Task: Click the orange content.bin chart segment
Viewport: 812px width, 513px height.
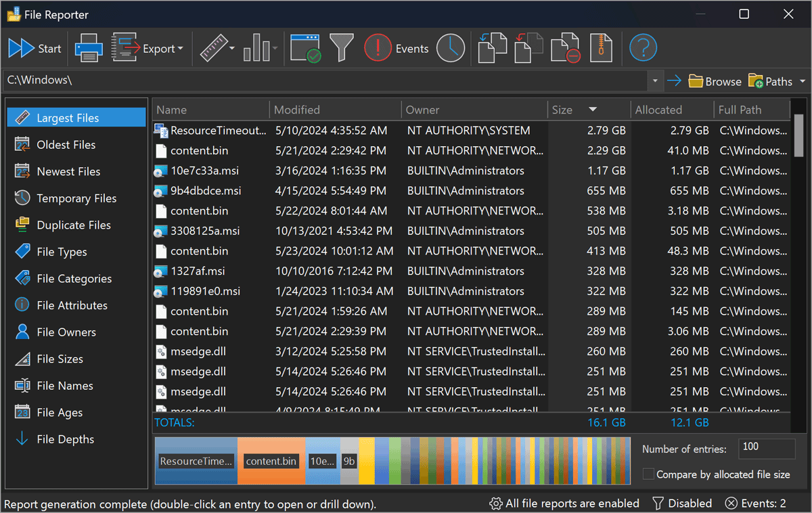Action: [271, 461]
